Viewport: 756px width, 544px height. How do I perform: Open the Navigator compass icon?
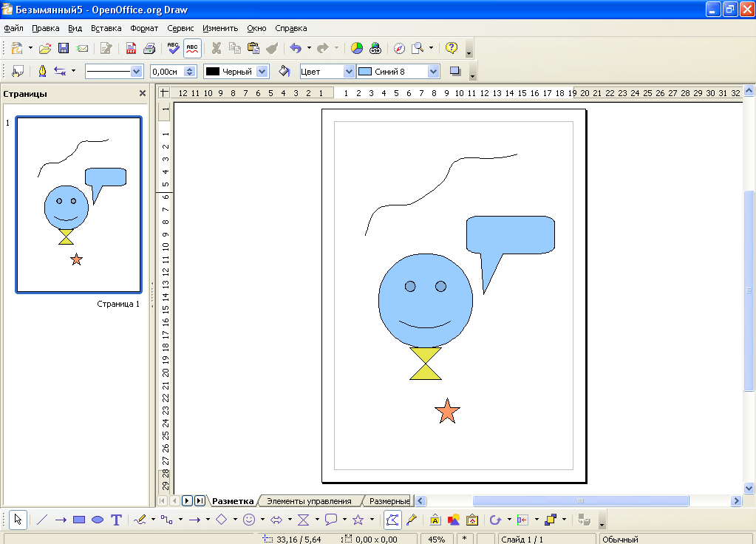coord(399,49)
